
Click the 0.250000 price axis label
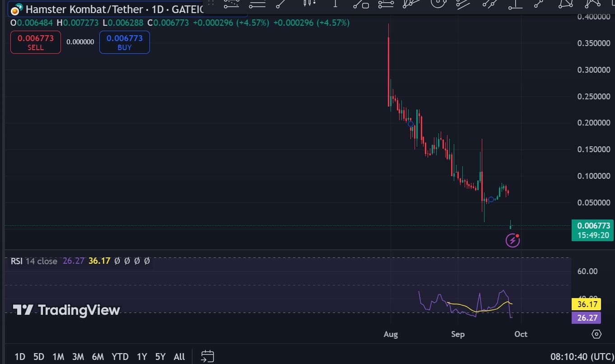pyautogui.click(x=594, y=97)
